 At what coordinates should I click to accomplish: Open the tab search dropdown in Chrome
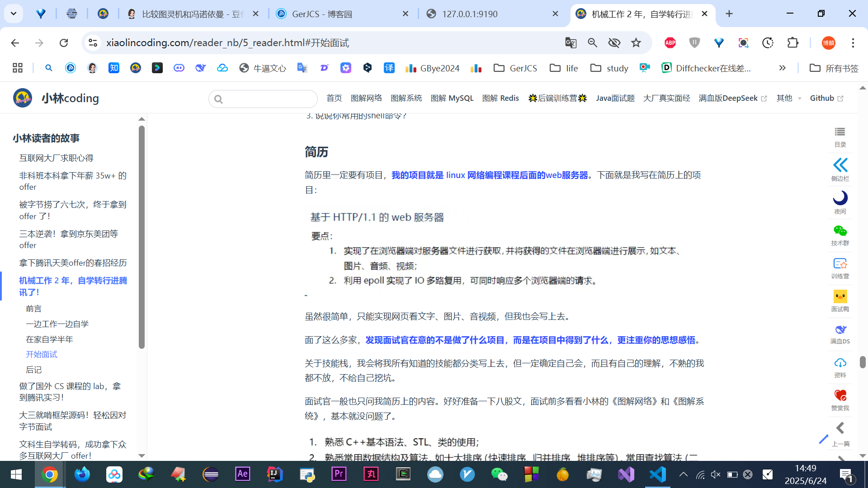coord(14,14)
